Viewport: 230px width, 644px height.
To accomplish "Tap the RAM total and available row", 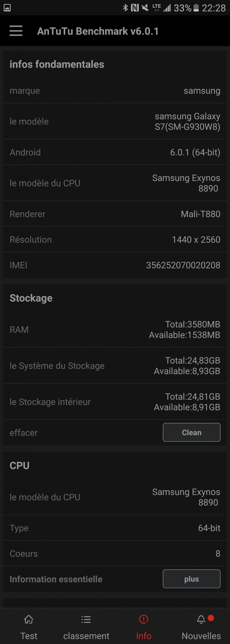I will [115, 330].
